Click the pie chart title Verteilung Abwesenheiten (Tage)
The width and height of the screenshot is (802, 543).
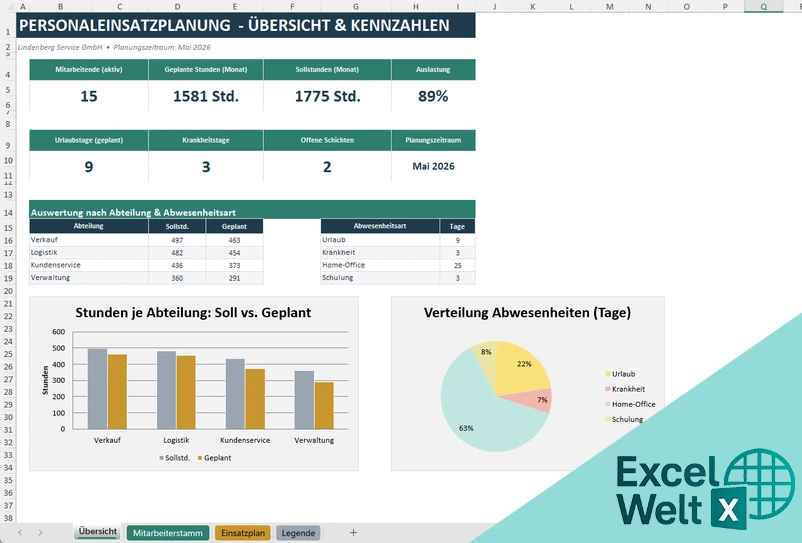(x=527, y=312)
